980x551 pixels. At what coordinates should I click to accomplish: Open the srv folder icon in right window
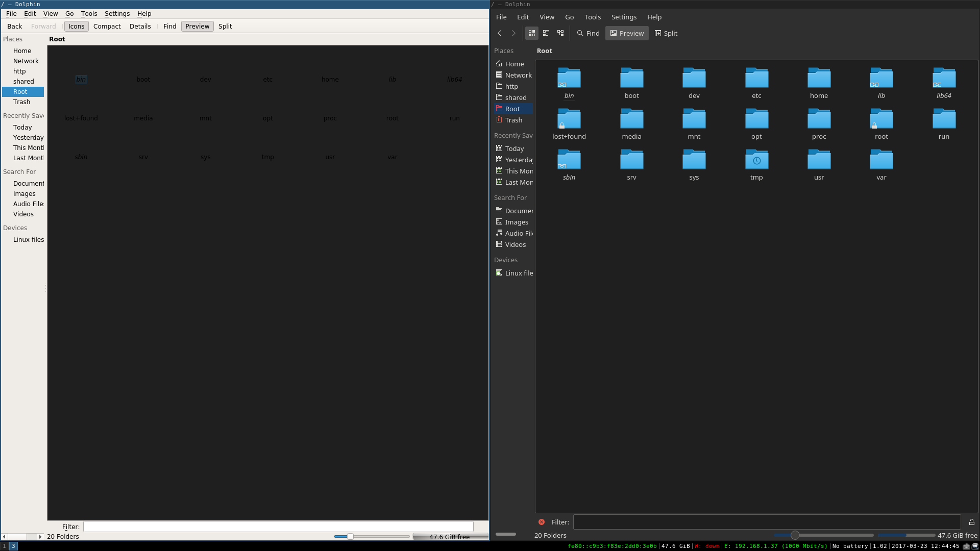tap(631, 160)
